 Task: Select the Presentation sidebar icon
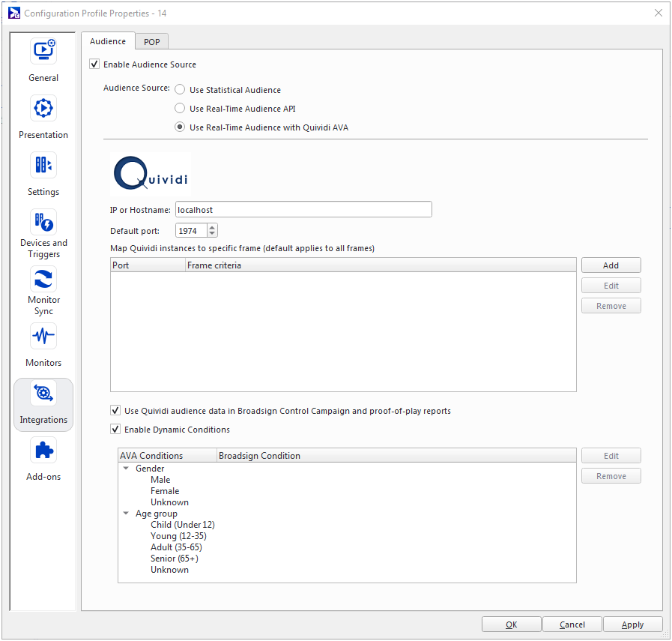tap(43, 109)
